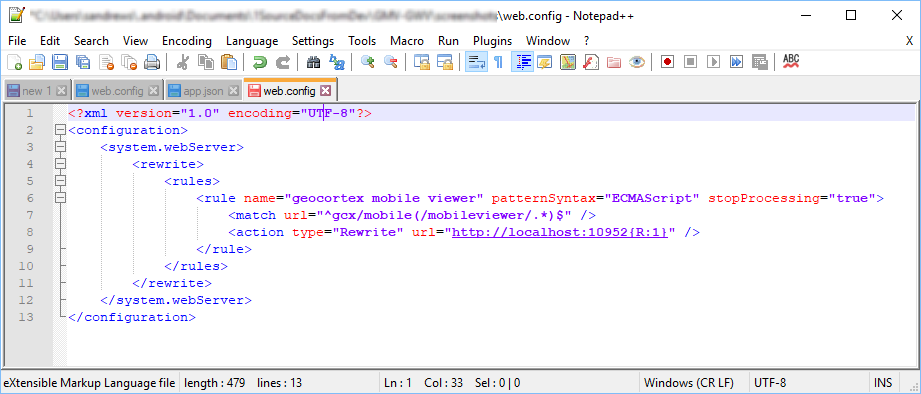Image resolution: width=921 pixels, height=394 pixels.
Task: Open Folder as Workspace icon
Action: [x=614, y=61]
